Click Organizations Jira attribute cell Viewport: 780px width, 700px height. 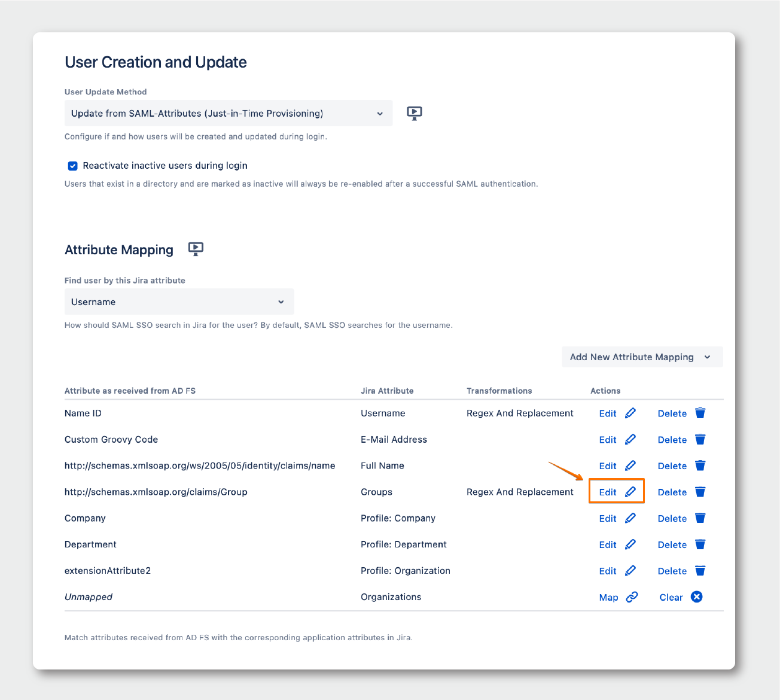point(391,597)
